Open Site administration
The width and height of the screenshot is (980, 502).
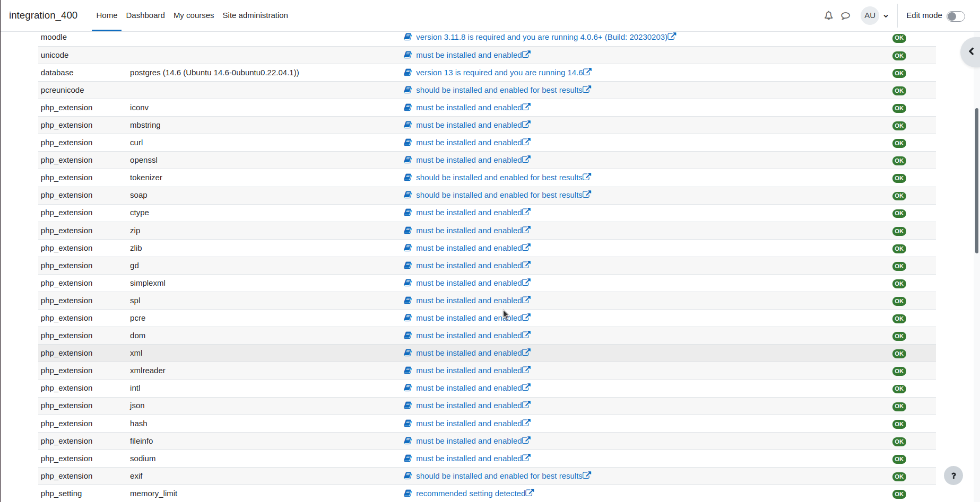[x=255, y=15]
